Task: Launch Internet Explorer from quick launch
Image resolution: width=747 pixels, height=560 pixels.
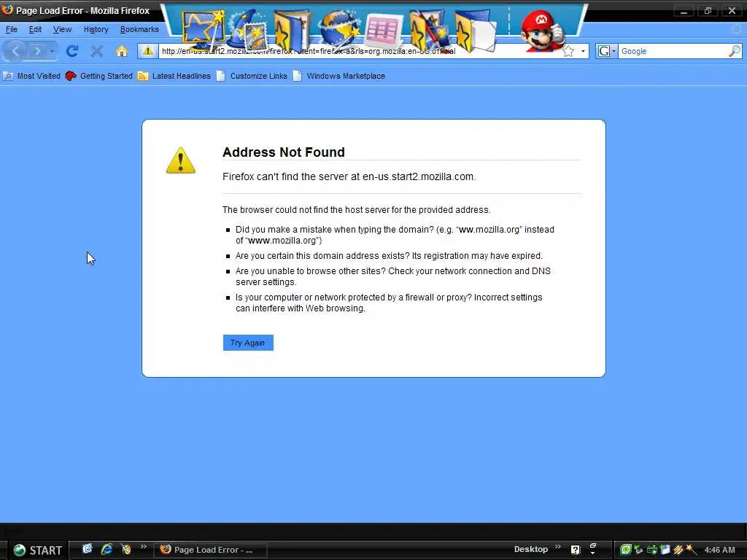Action: click(x=107, y=549)
